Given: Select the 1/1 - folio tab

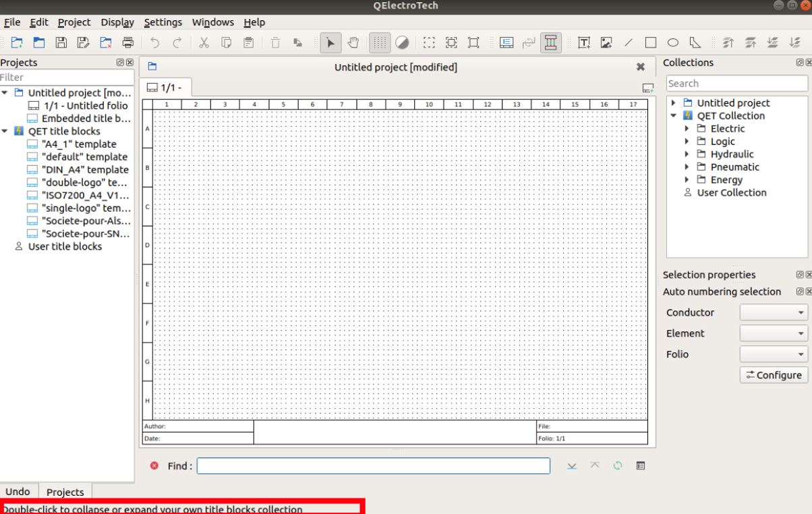Looking at the screenshot, I should tap(165, 88).
